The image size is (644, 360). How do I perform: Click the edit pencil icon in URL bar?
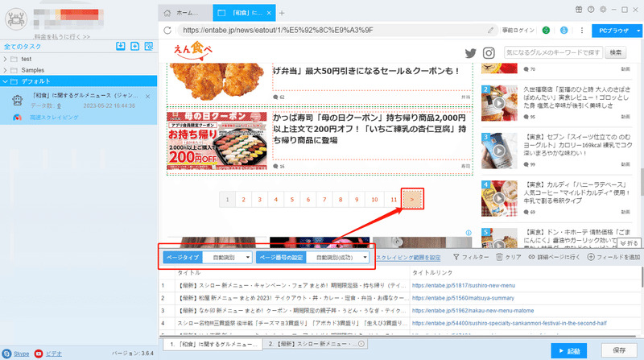(490, 31)
